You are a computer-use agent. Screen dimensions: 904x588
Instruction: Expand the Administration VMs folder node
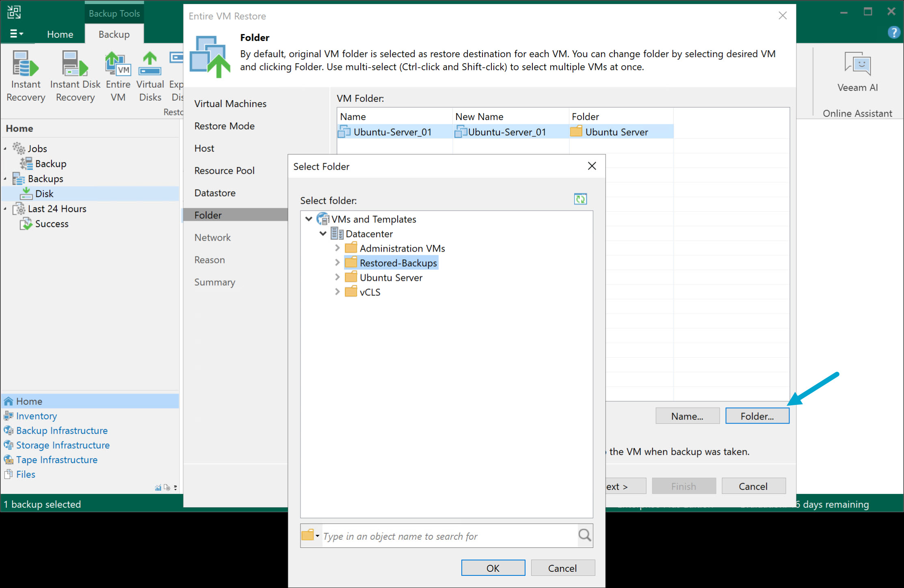pos(337,248)
